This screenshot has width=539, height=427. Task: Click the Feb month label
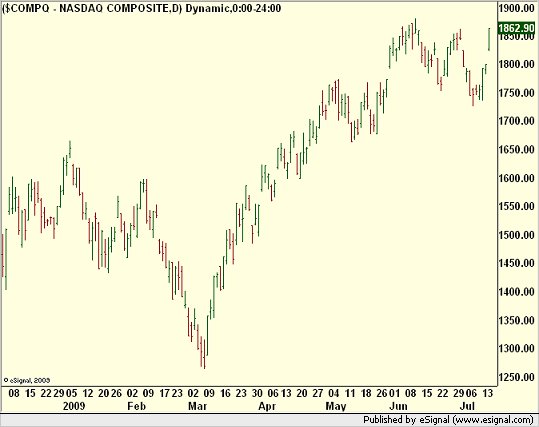[136, 406]
